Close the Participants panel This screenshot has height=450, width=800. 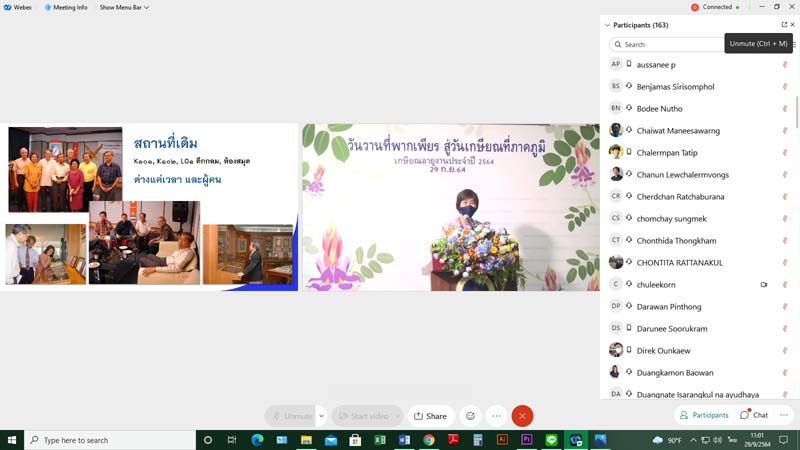tap(793, 25)
